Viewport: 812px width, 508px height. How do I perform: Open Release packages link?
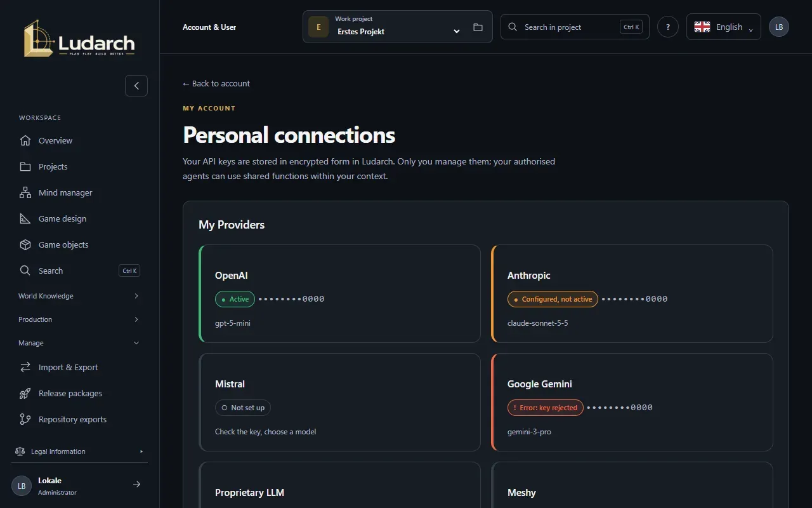[79, 393]
